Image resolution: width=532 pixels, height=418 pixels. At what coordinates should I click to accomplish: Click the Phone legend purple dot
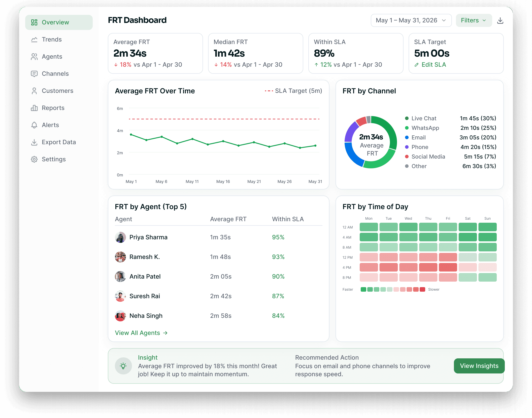407,147
